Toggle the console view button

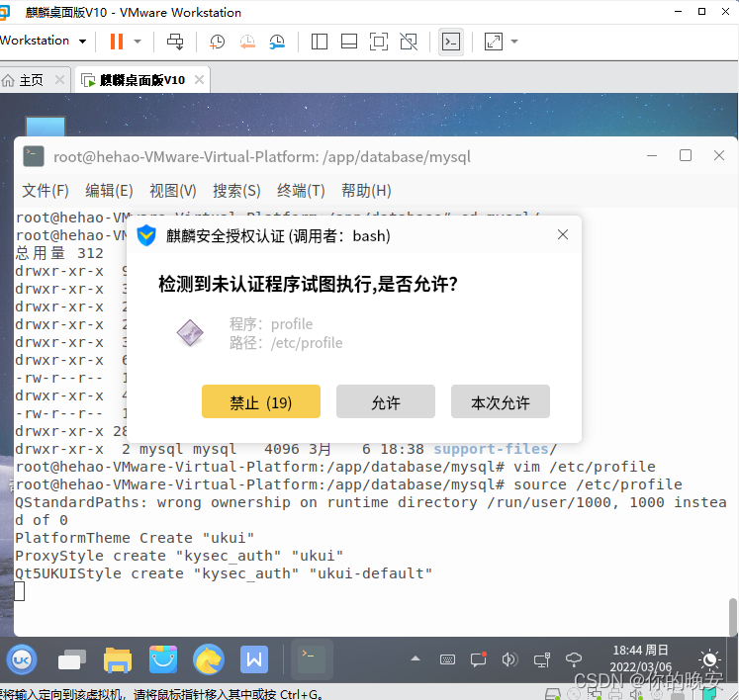pos(451,42)
